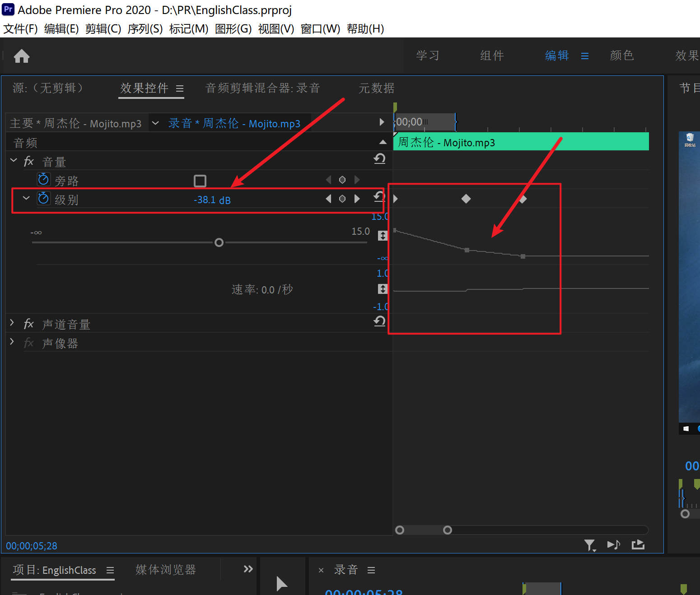
Task: Open the 编辑 workspace options menu icon
Action: tap(585, 56)
